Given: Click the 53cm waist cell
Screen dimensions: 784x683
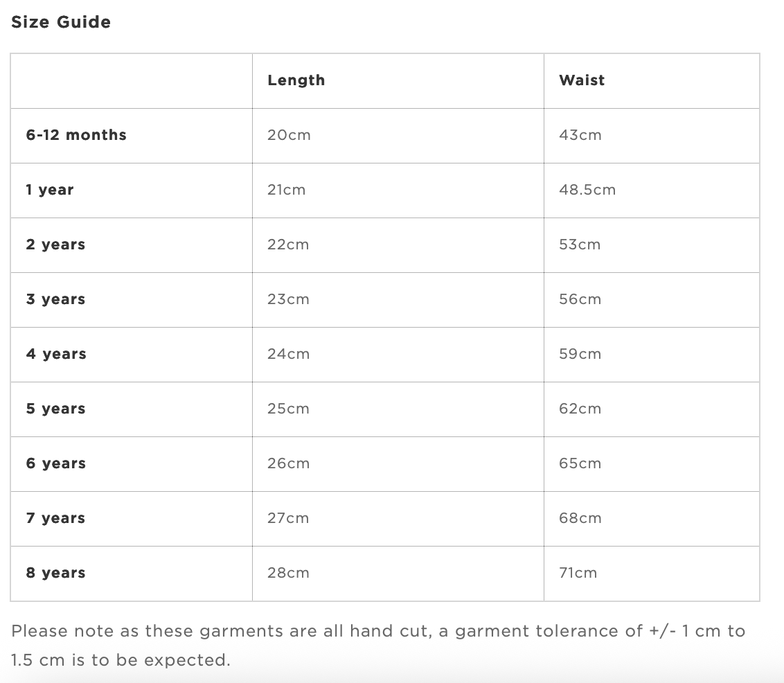Looking at the screenshot, I should tap(580, 245).
